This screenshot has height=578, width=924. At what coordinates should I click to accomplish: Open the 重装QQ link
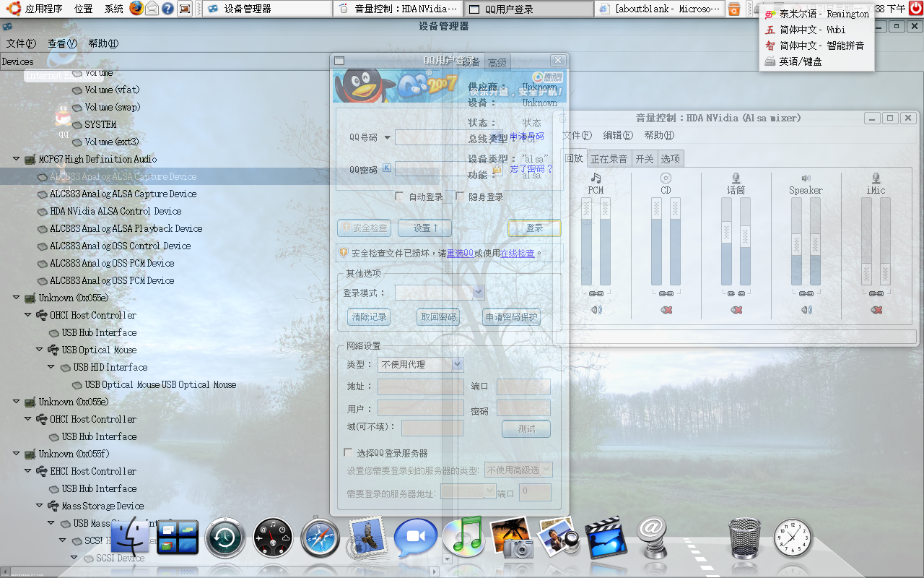point(460,254)
